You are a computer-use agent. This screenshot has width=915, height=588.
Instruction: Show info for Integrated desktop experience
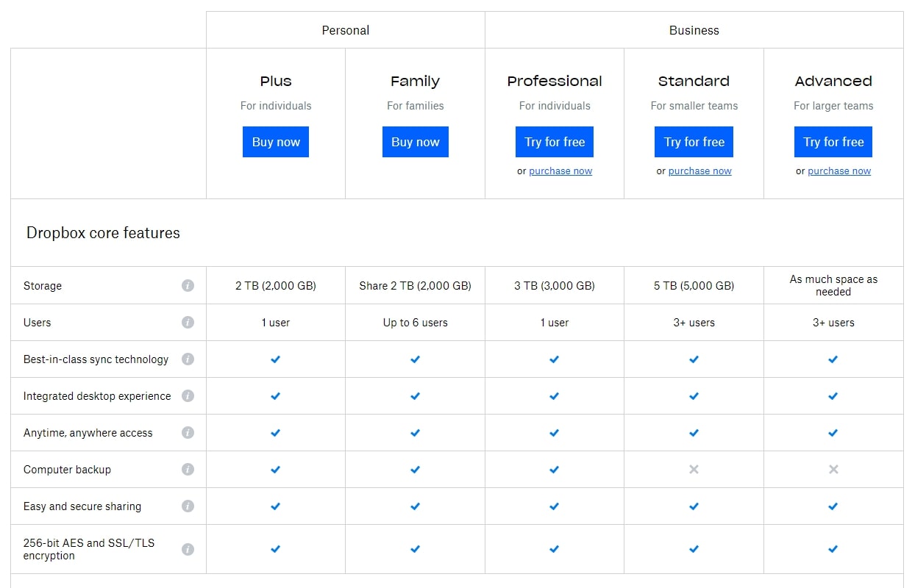[188, 395]
